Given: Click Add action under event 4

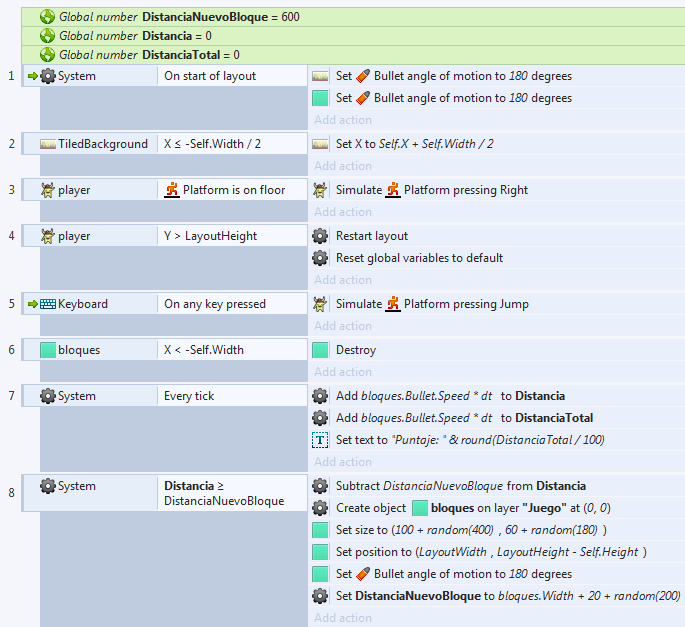Looking at the screenshot, I should [343, 280].
